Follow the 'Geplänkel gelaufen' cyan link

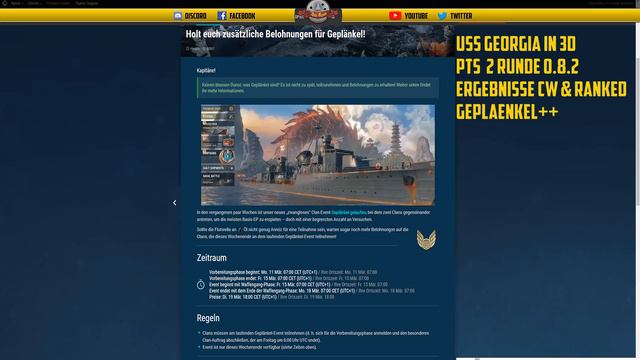click(x=349, y=213)
